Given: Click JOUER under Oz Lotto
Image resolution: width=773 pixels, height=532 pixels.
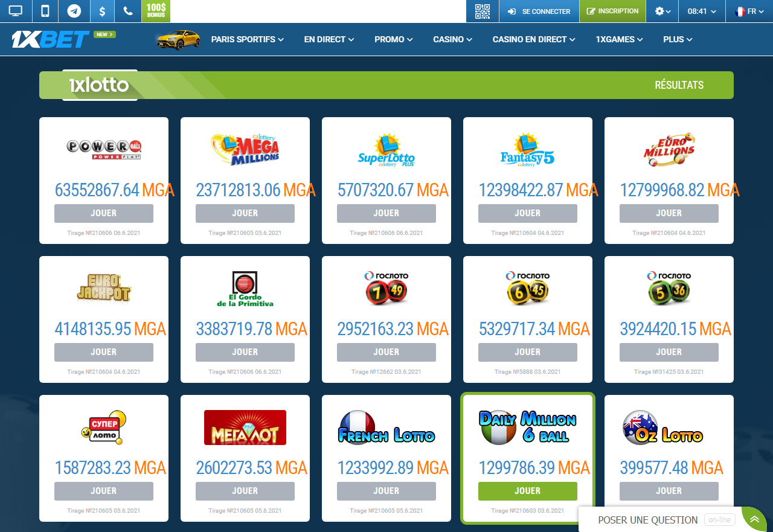Looking at the screenshot, I should click(669, 491).
